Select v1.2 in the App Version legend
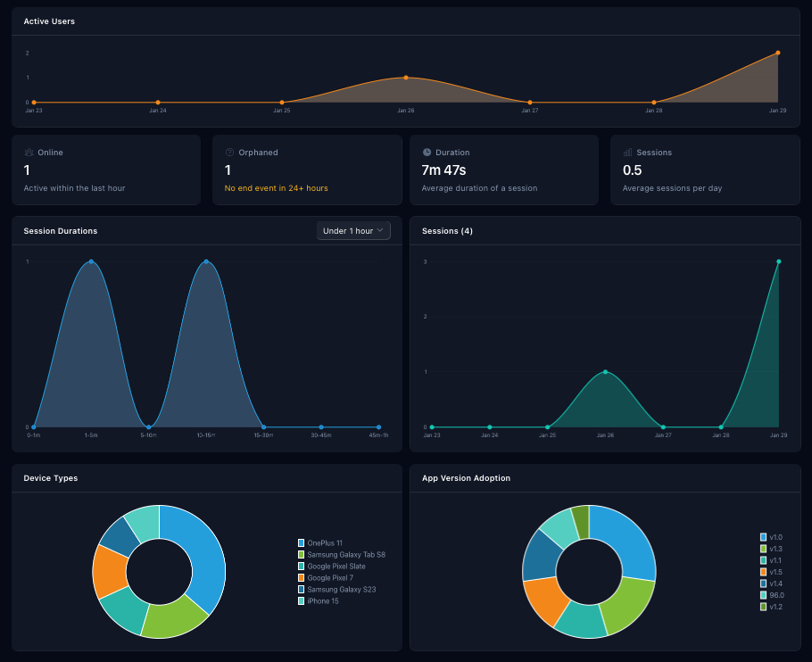Viewport: 812px width, 662px height. [x=775, y=607]
